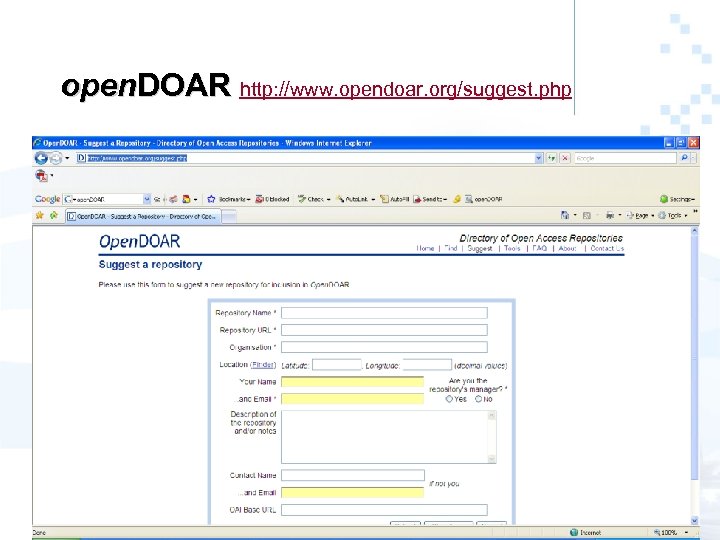This screenshot has width=720, height=540.
Task: Select Yes for repository's manager
Action: pos(449,399)
